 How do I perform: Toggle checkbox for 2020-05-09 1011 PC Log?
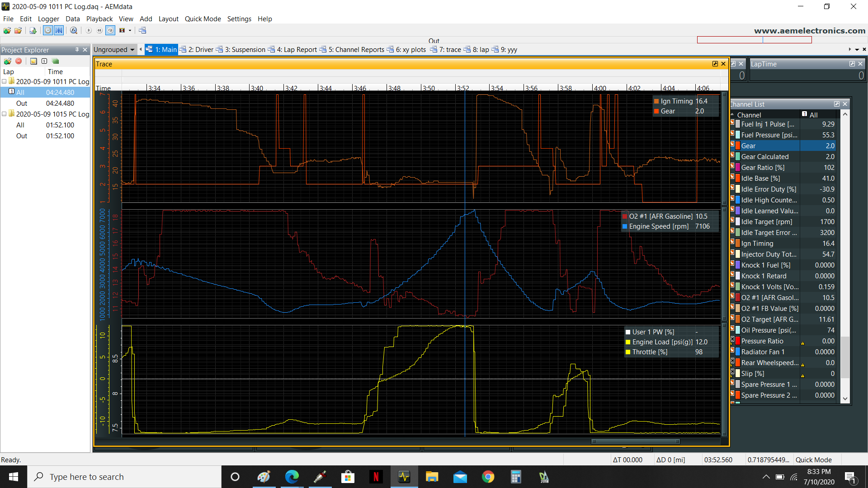5,81
